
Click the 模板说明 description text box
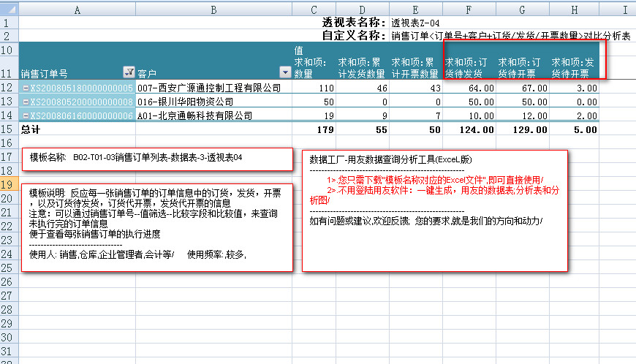click(x=157, y=227)
